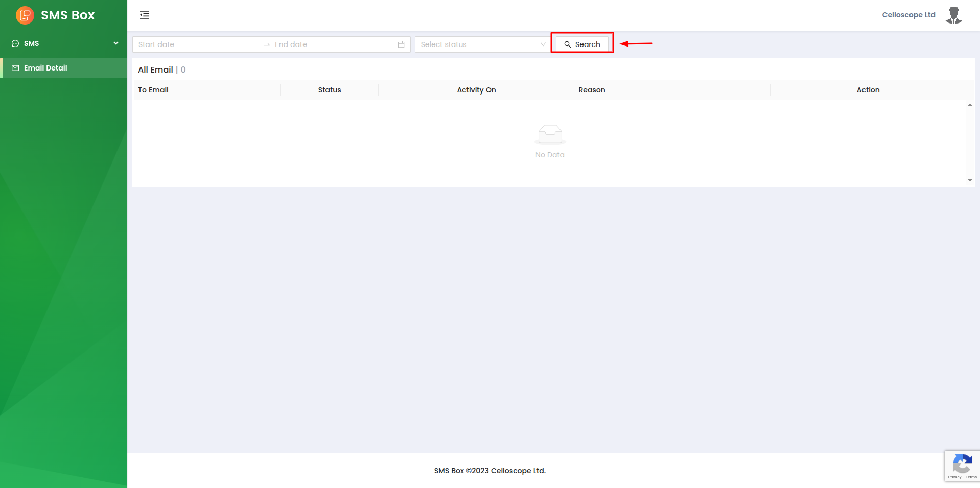
Task: Click the reCAPTCHA badge logo
Action: click(962, 464)
